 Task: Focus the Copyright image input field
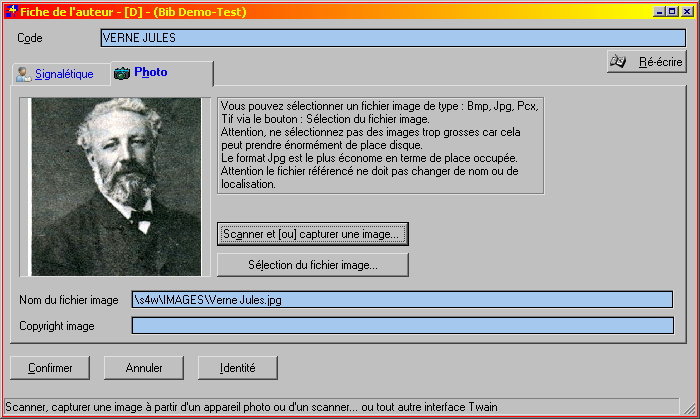pos(402,325)
